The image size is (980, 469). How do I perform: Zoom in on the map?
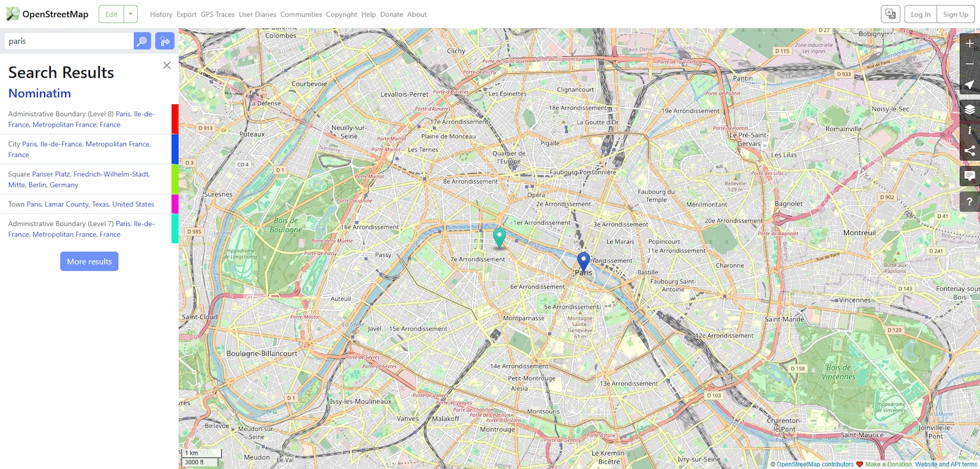[x=970, y=43]
